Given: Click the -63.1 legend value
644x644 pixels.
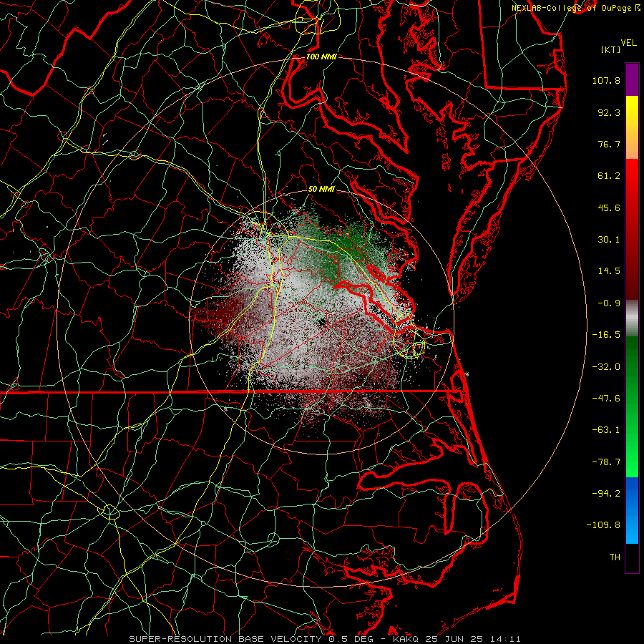Looking at the screenshot, I should pyautogui.click(x=606, y=430).
